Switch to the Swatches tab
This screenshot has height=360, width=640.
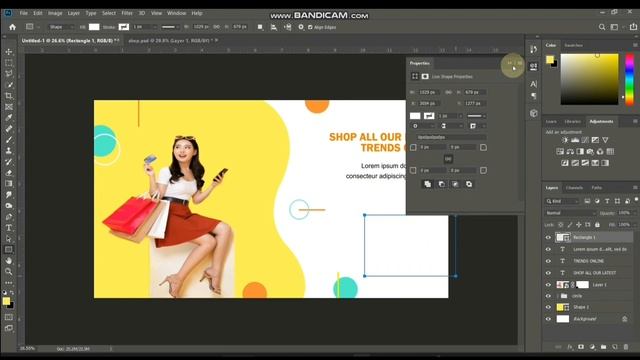pyautogui.click(x=573, y=45)
